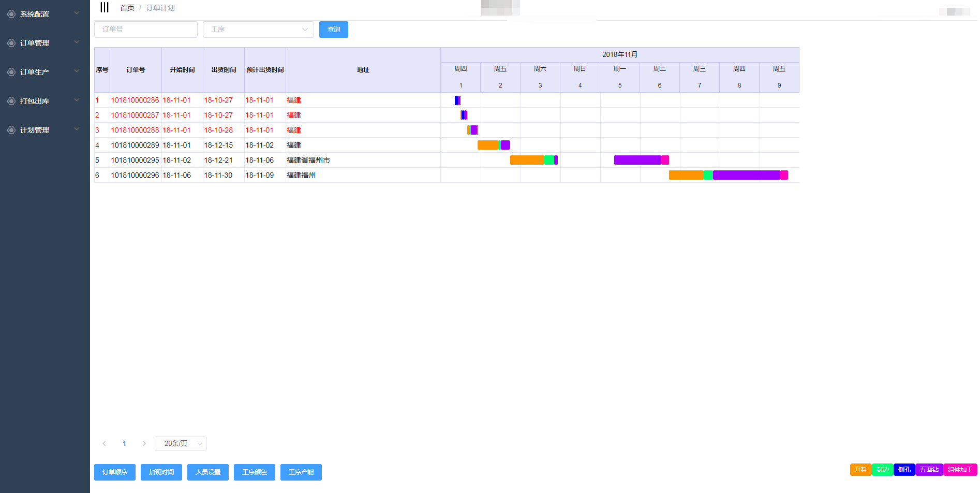Click the 订单生产 sidebar icon

[11, 72]
